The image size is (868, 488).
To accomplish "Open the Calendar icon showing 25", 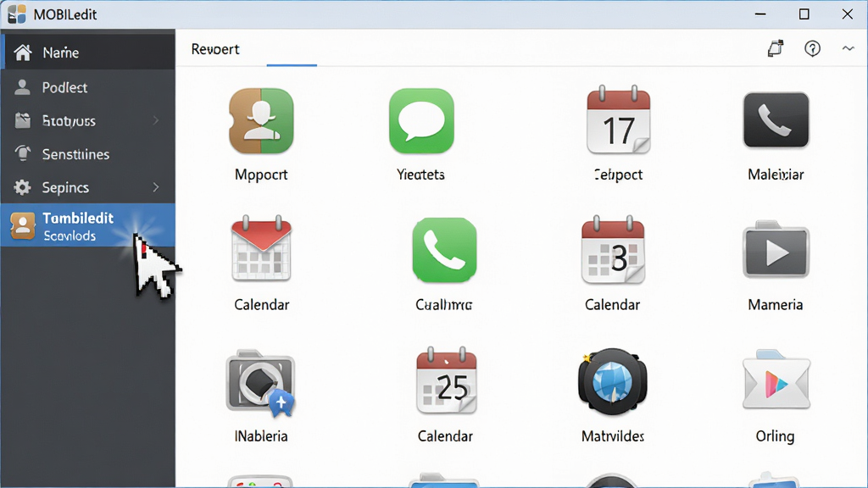I will coord(446,380).
